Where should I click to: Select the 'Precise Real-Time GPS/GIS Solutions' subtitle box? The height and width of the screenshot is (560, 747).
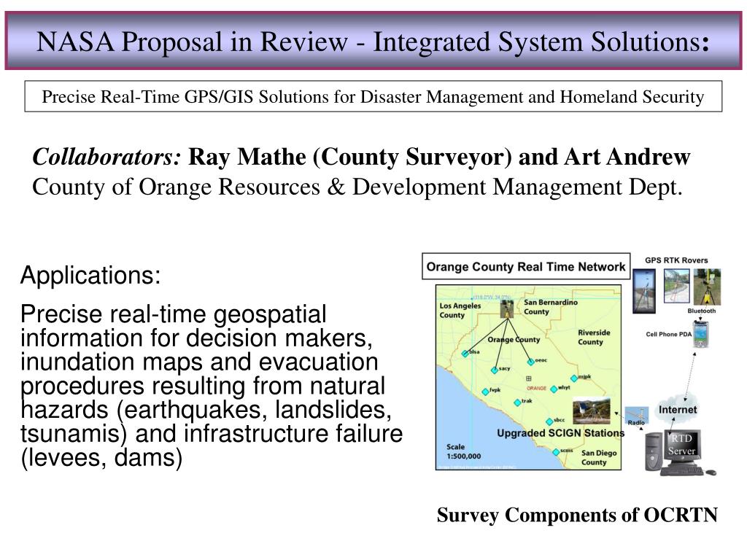coord(373,97)
